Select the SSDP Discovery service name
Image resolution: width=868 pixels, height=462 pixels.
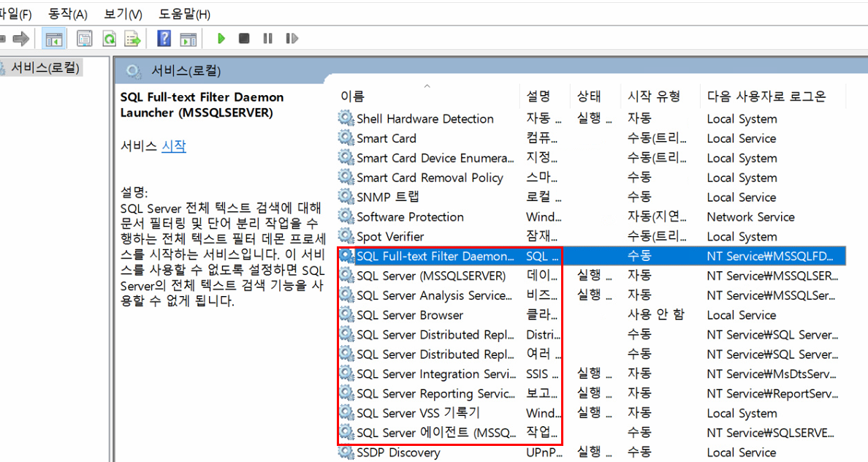398,452
